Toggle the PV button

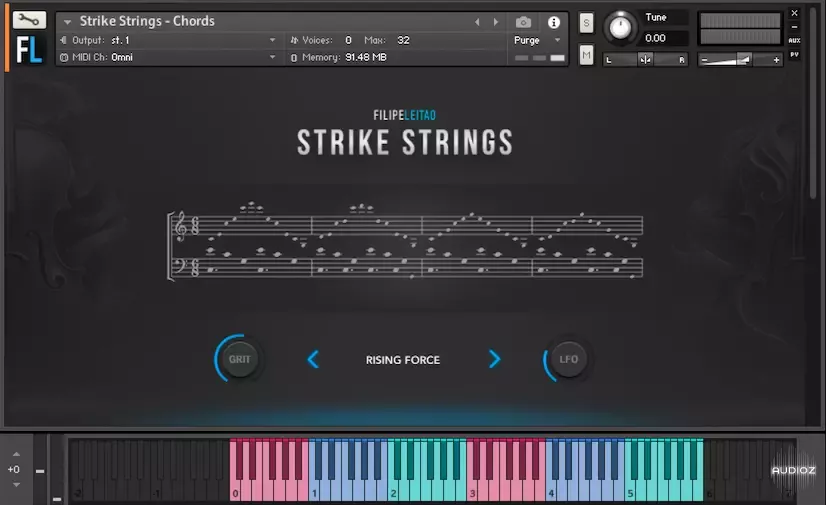coord(794,54)
